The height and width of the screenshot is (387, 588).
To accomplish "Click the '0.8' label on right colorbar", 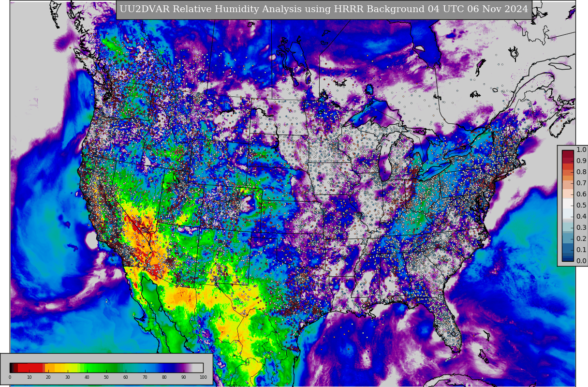I will coord(581,172).
